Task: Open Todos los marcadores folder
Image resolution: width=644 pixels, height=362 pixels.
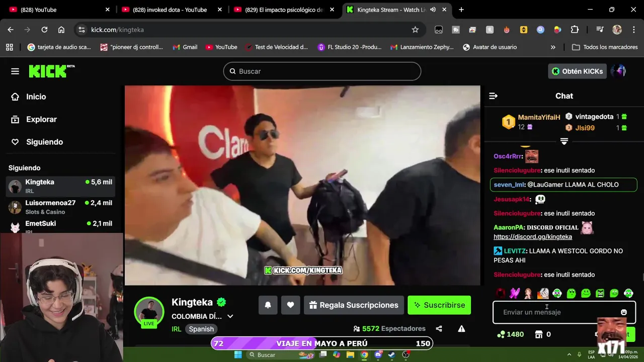Action: 605,47
